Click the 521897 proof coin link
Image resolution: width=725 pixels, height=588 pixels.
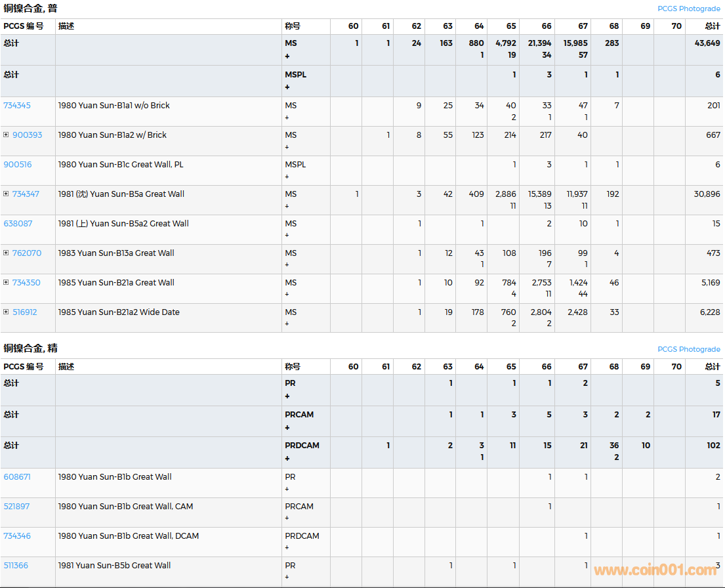[16, 506]
